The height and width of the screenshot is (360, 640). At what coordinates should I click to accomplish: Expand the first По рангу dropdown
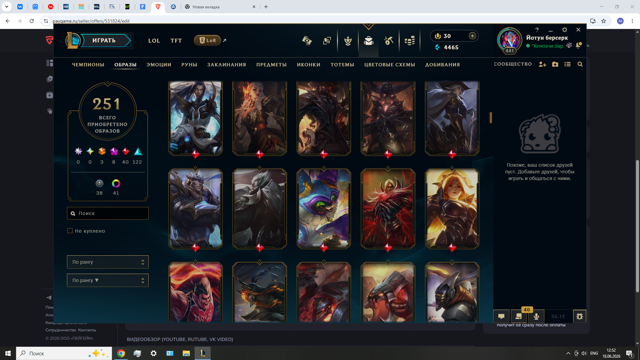pos(108,262)
